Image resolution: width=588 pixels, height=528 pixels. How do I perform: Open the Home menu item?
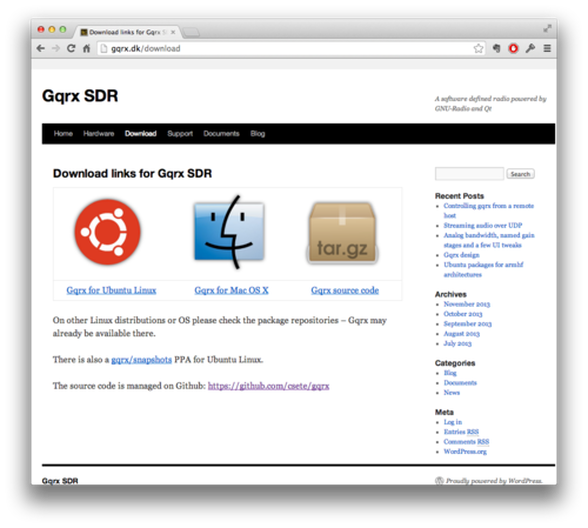(63, 134)
